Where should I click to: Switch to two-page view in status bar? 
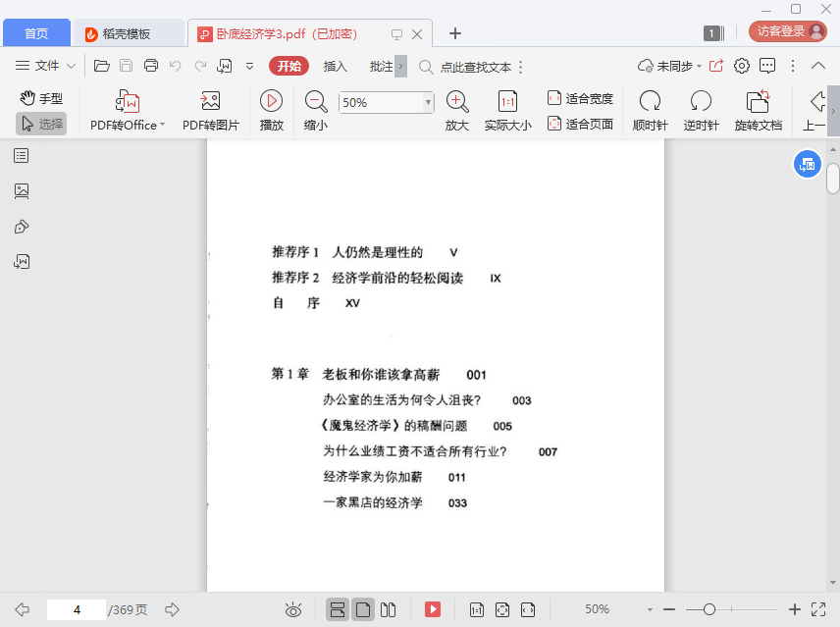tap(389, 609)
